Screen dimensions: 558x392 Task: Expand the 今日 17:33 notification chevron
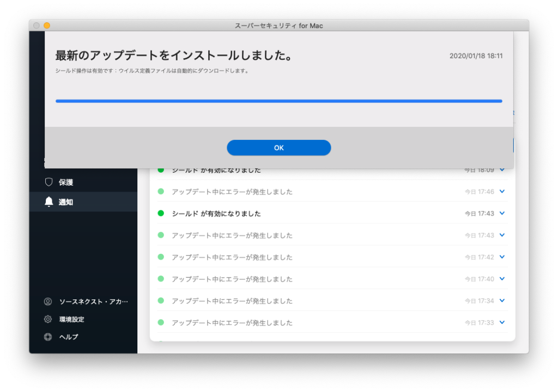502,322
